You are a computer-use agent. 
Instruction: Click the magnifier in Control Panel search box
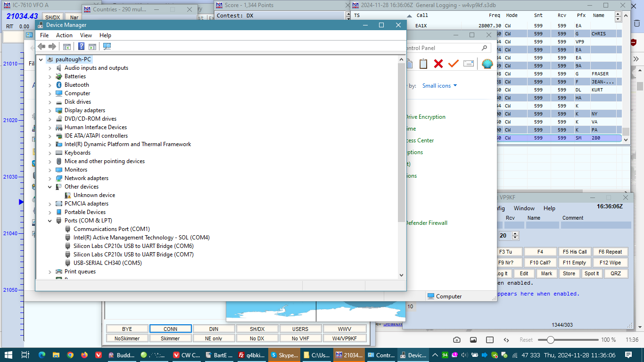(484, 48)
